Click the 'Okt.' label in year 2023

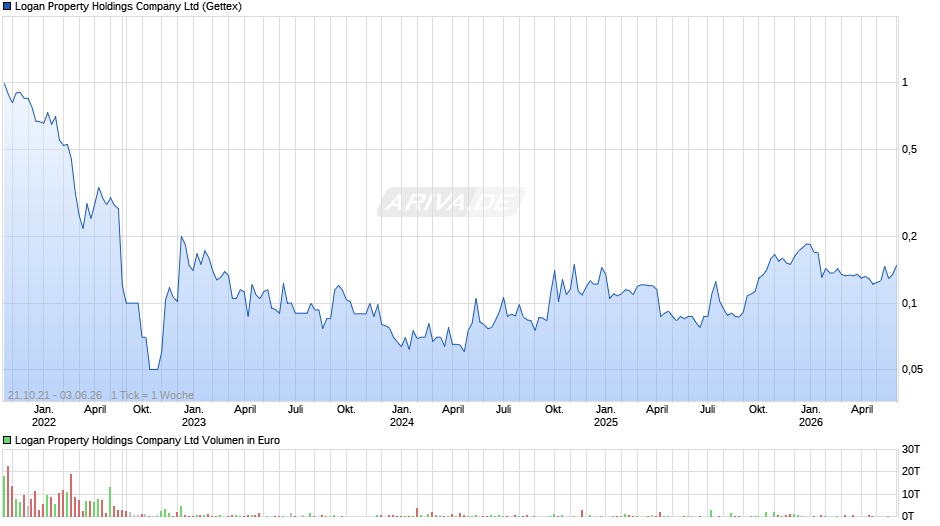click(346, 410)
